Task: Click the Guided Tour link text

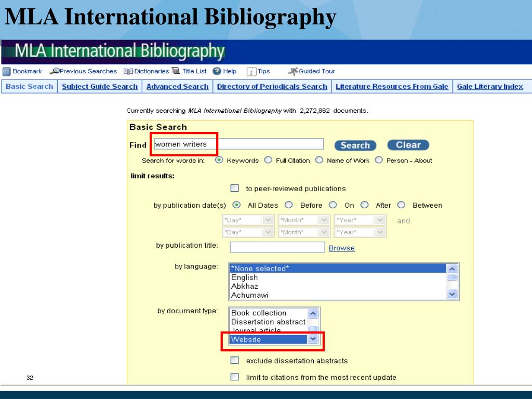Action: pyautogui.click(x=316, y=71)
